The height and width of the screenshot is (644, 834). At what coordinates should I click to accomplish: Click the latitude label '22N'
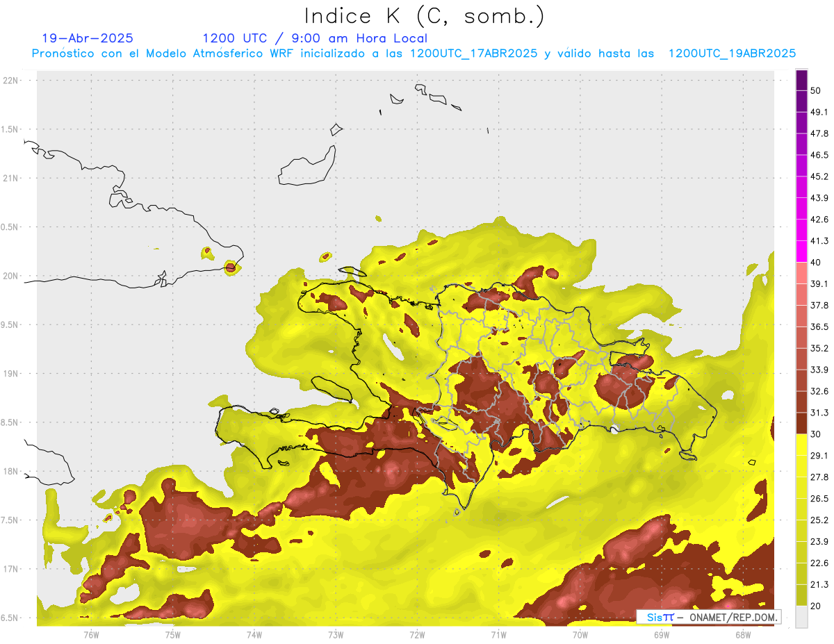pyautogui.click(x=10, y=81)
